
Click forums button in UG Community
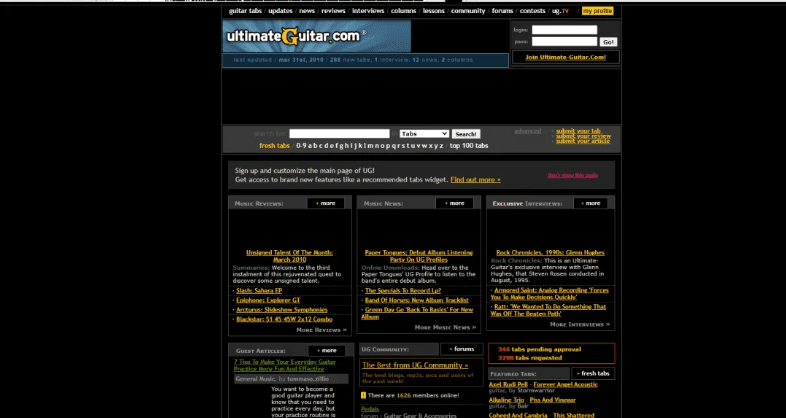[462, 349]
